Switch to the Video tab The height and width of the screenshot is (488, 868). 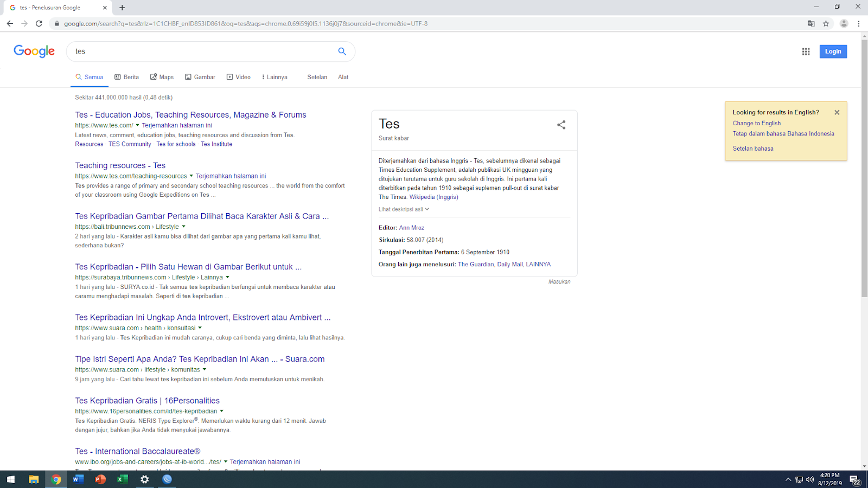[x=239, y=77]
